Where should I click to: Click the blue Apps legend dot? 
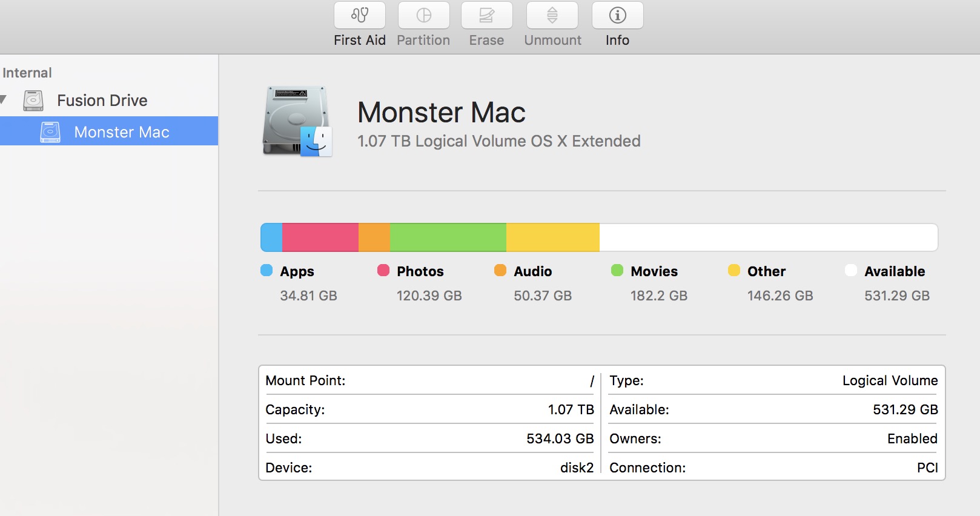267,270
